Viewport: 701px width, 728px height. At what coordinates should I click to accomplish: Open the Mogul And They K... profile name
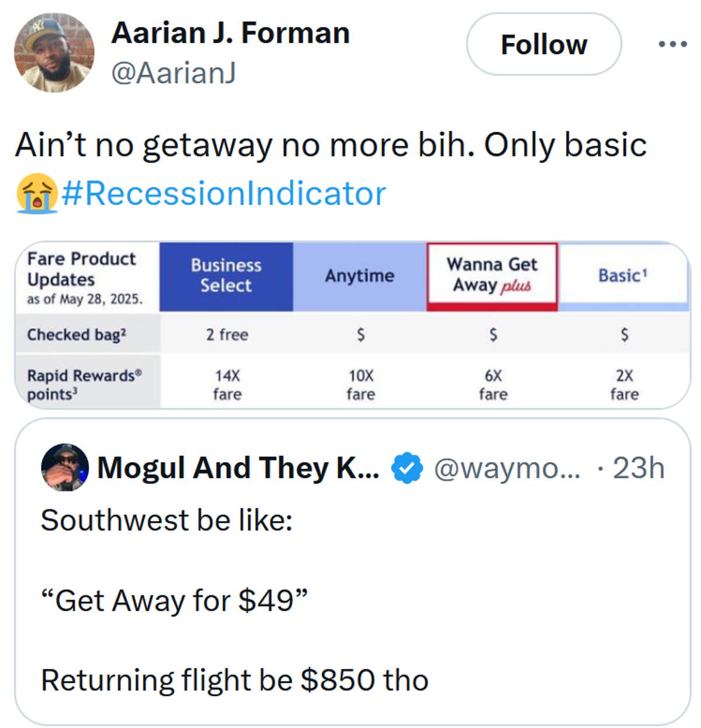click(238, 468)
